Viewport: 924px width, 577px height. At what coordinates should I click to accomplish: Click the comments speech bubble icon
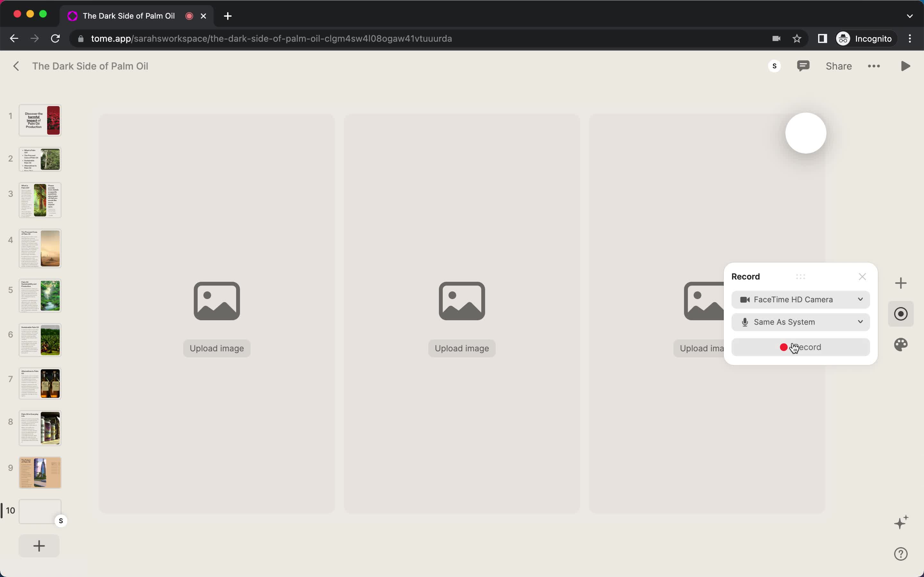[x=804, y=66]
